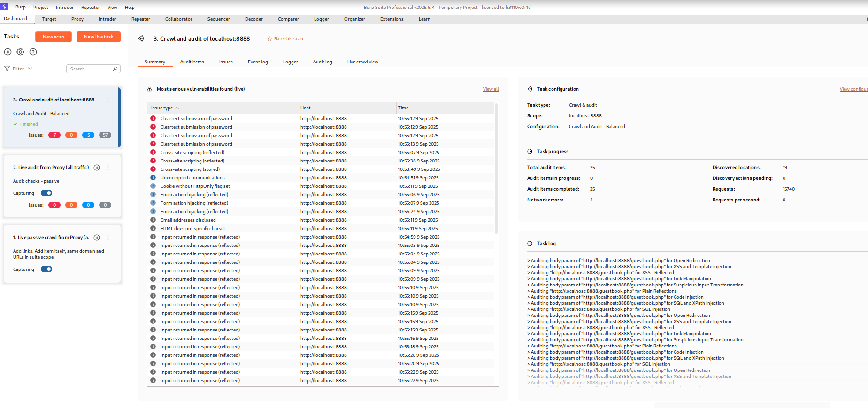Open the Event log tab
Image resolution: width=868 pixels, height=408 pixels.
coord(258,62)
